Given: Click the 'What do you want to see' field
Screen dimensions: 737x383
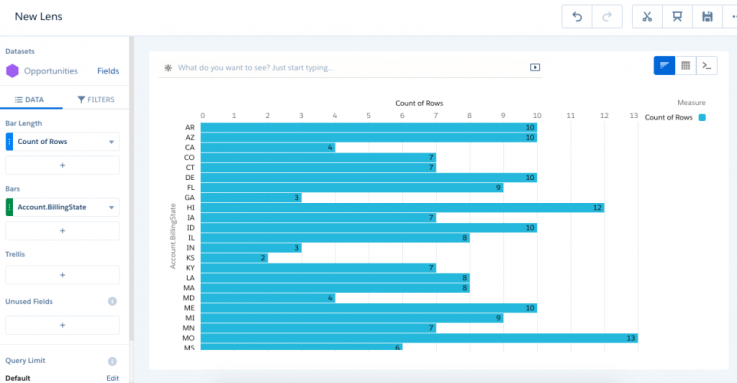Looking at the screenshot, I should (350, 68).
